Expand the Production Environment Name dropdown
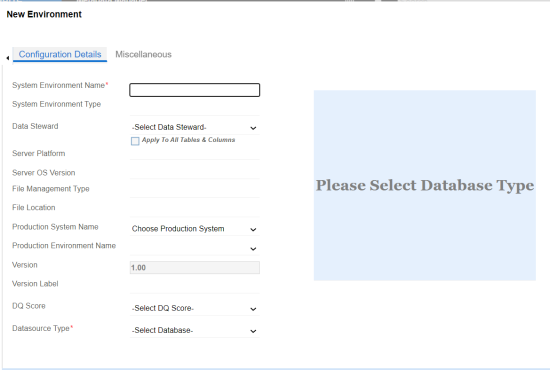Screen dimensions: 550x370 pyautogui.click(x=195, y=248)
